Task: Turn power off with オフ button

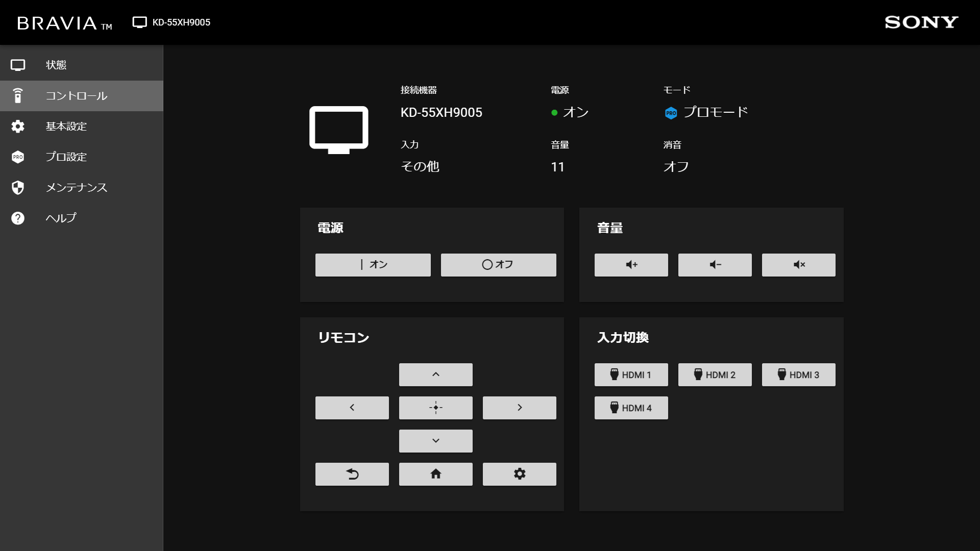Action: [498, 265]
